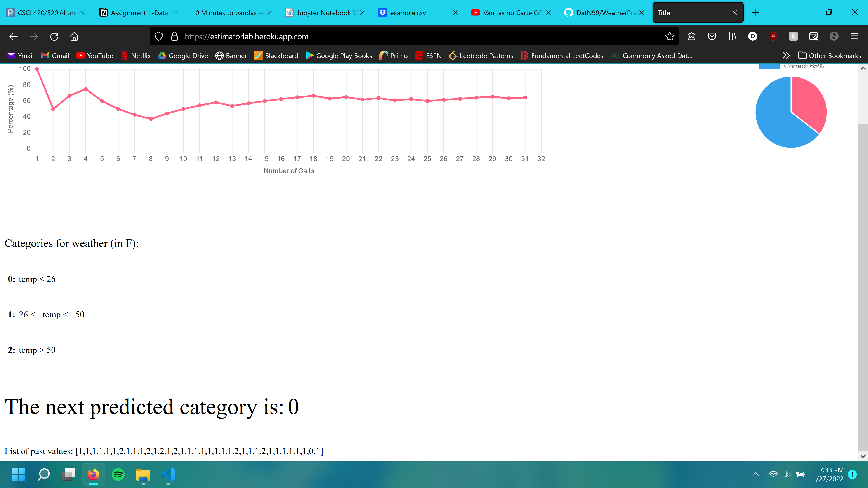Viewport: 868px width, 488px height.
Task: Open the Firefox application menu
Action: click(855, 36)
